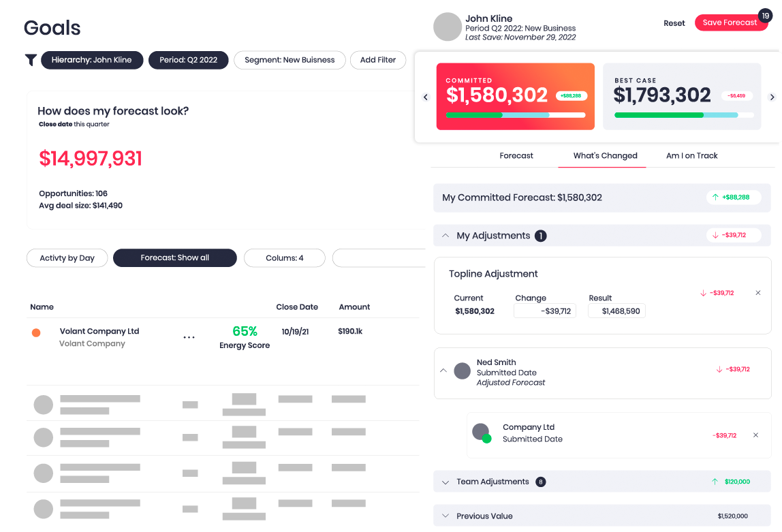782x532 pixels.
Task: Click the right arrow beside Best Case card
Action: click(x=772, y=97)
